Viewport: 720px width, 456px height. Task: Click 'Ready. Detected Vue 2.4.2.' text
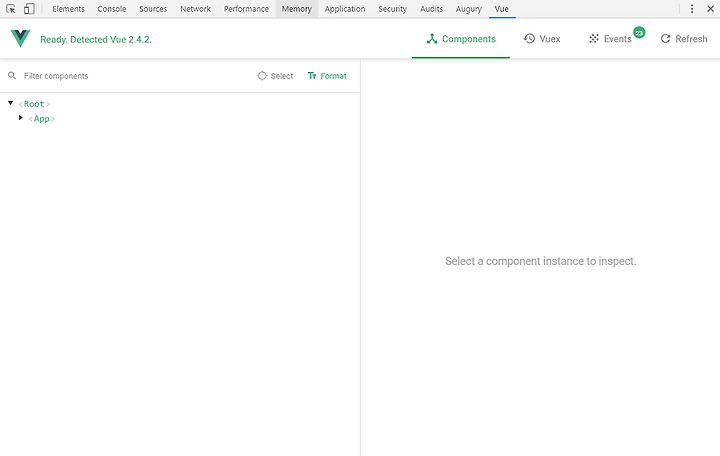(96, 39)
